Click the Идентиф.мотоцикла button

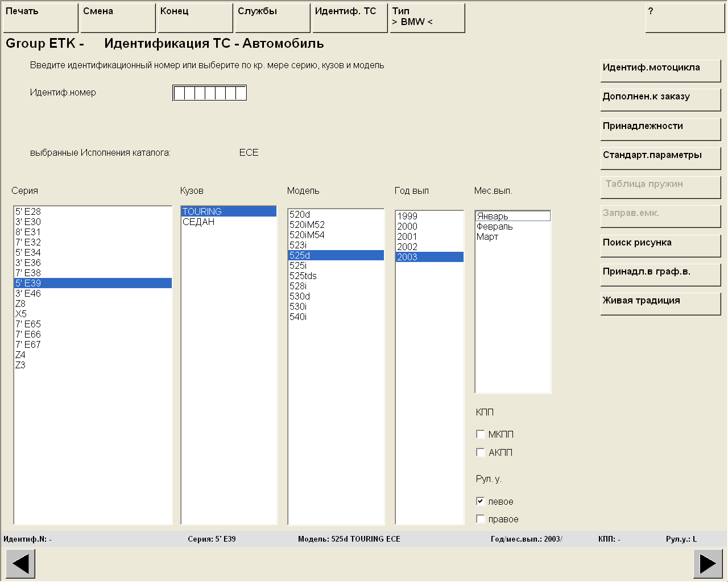coord(661,71)
